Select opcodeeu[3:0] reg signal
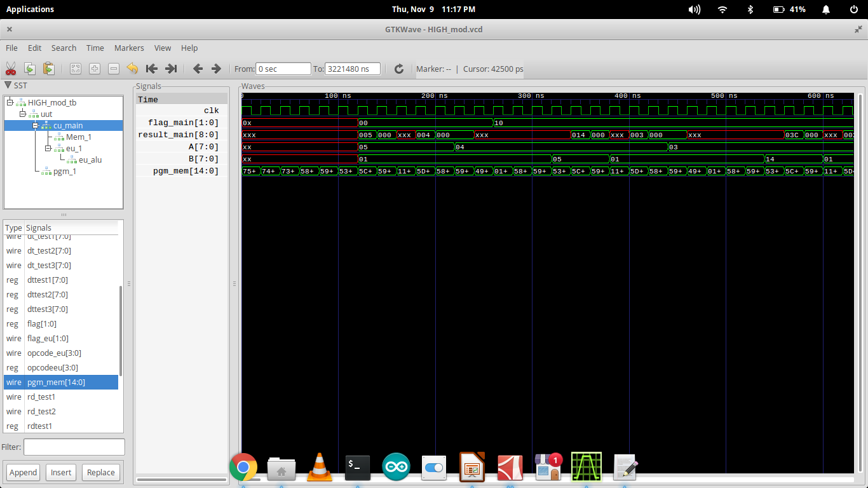The width and height of the screenshot is (868, 488). click(61, 367)
